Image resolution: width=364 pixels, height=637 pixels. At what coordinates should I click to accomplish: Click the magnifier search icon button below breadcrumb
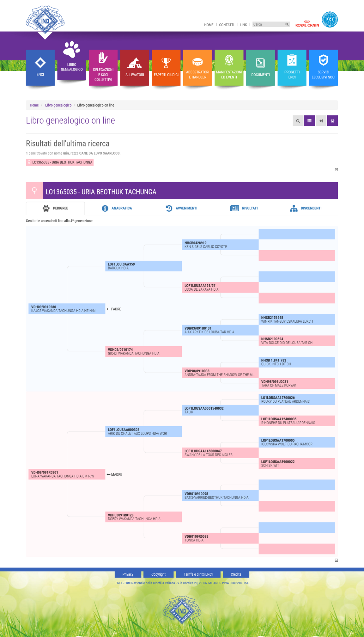point(298,121)
